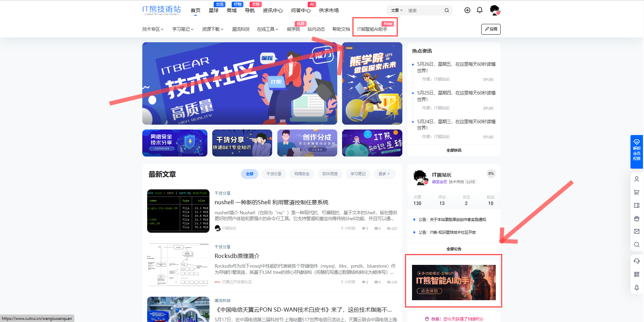Viewport: 644px width, 322px height.
Task: Go to the 首页 tab
Action: coord(196,10)
